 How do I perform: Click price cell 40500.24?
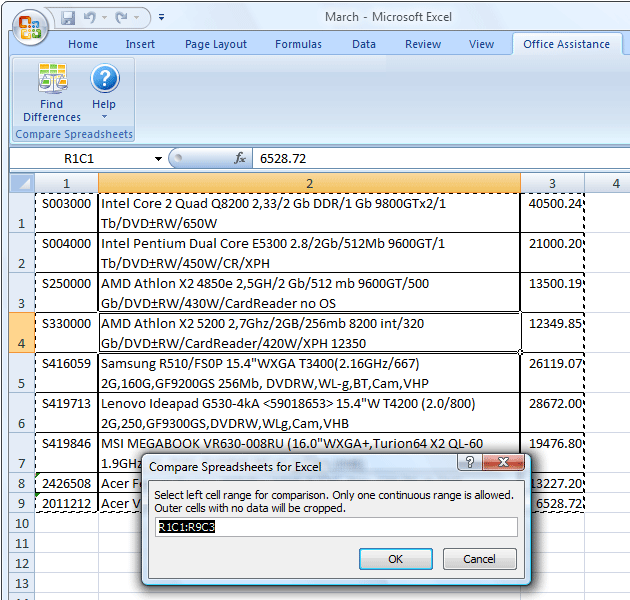tap(552, 213)
